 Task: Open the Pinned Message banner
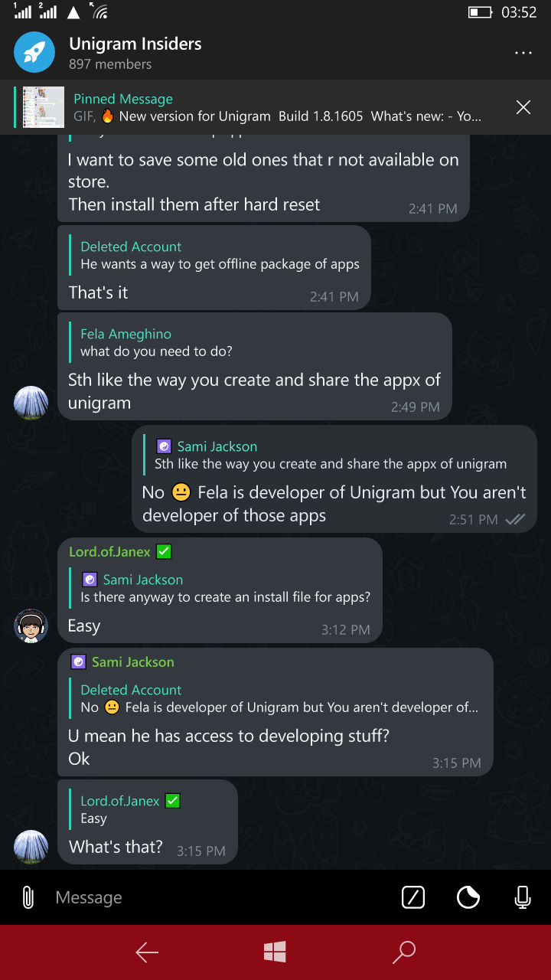coord(122,99)
